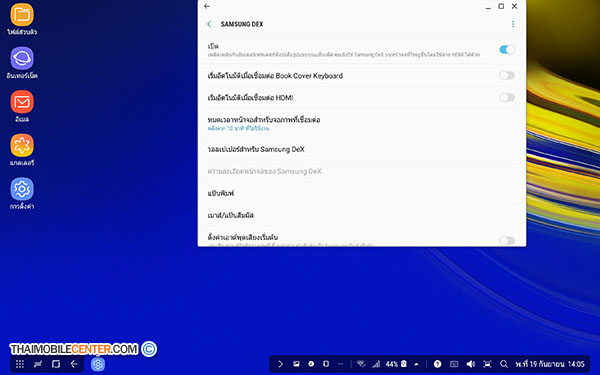Select the running Settings app in taskbar
This screenshot has height=375, width=600.
pyautogui.click(x=98, y=364)
